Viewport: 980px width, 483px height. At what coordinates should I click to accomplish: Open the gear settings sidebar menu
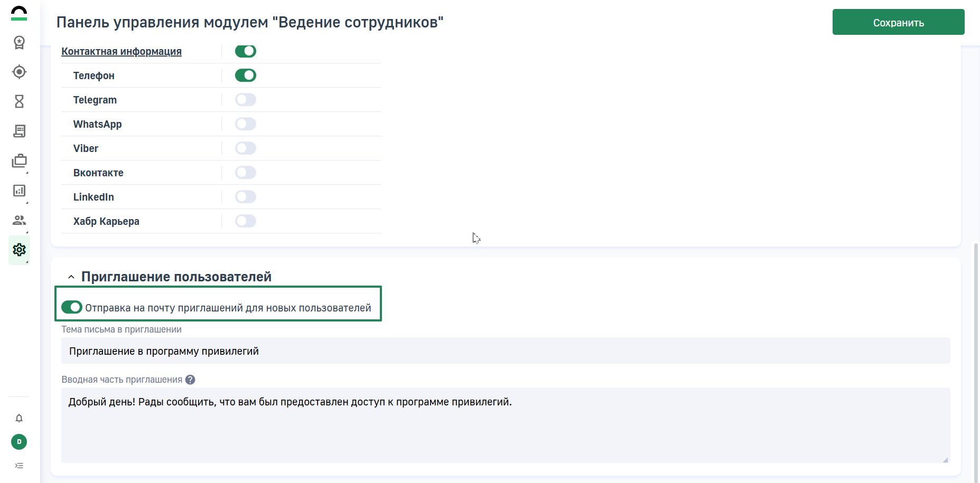click(19, 250)
